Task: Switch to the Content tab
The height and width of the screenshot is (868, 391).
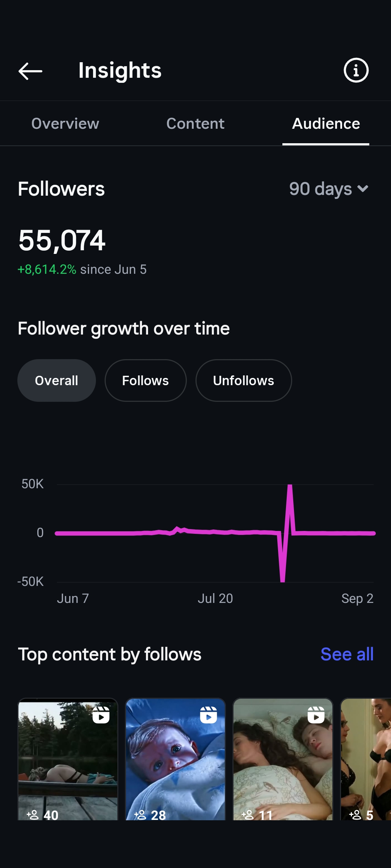Action: click(195, 124)
